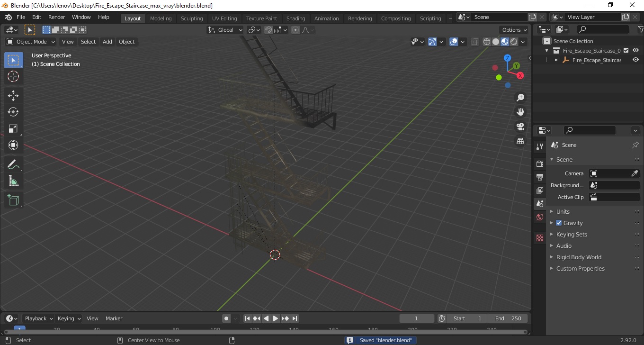Expand the Units panel

click(563, 211)
